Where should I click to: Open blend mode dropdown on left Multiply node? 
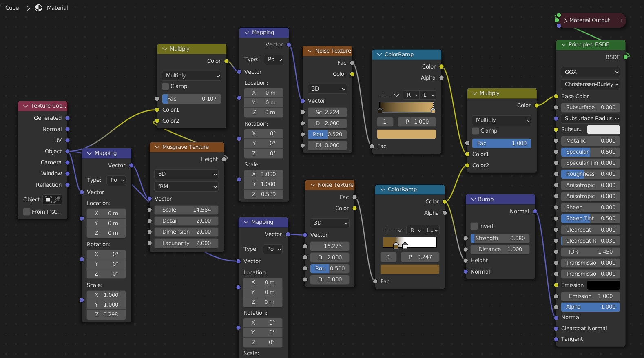(192, 75)
